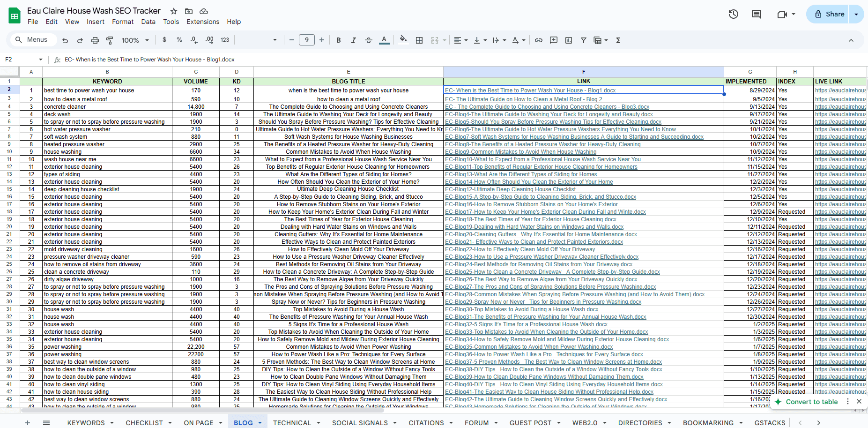Image resolution: width=868 pixels, height=428 pixels.
Task: Open the text rotation dropdown
Action: [x=519, y=40]
